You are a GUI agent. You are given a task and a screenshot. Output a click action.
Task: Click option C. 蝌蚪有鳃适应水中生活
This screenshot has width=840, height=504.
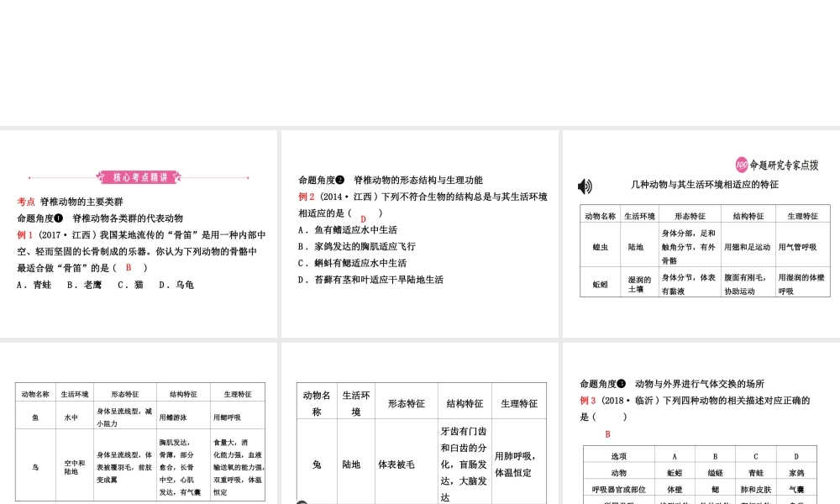tap(353, 263)
